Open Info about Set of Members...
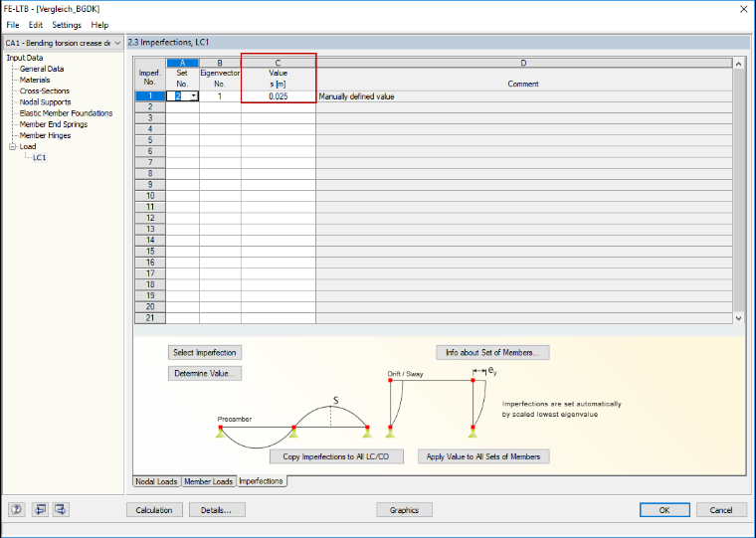Image resolution: width=756 pixels, height=538 pixels. tap(492, 352)
